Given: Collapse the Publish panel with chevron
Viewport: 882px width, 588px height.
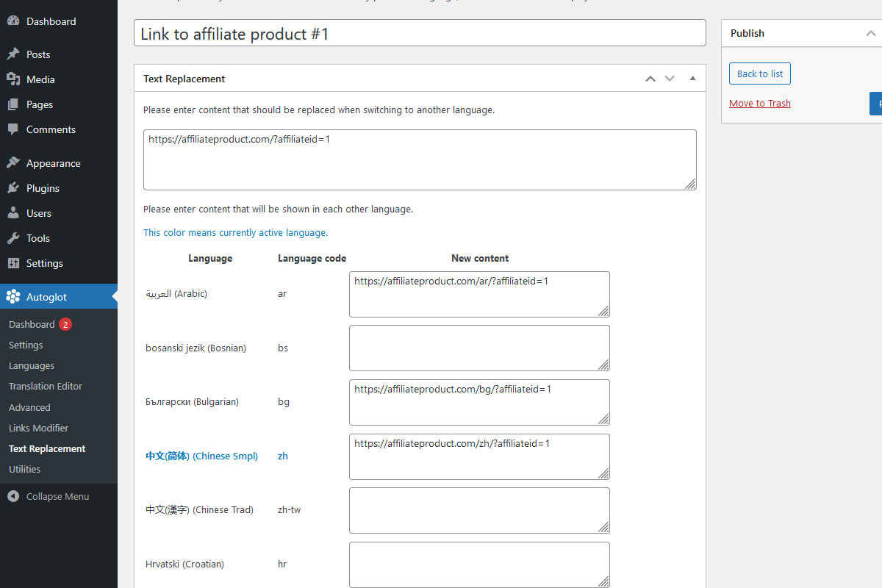Looking at the screenshot, I should tap(871, 33).
